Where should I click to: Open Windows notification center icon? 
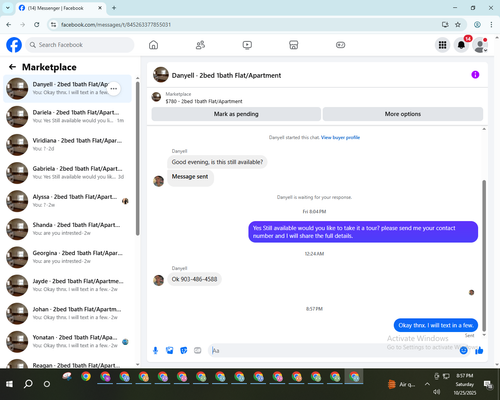(x=489, y=384)
